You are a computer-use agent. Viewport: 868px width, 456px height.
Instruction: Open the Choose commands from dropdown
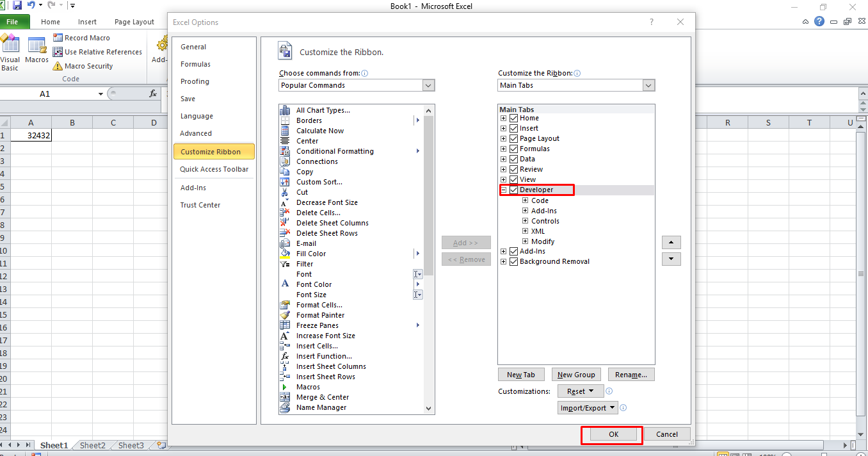pyautogui.click(x=428, y=85)
